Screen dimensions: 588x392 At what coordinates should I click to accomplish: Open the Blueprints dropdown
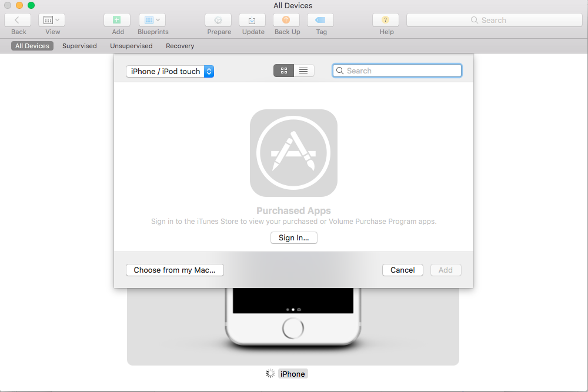[152, 20]
